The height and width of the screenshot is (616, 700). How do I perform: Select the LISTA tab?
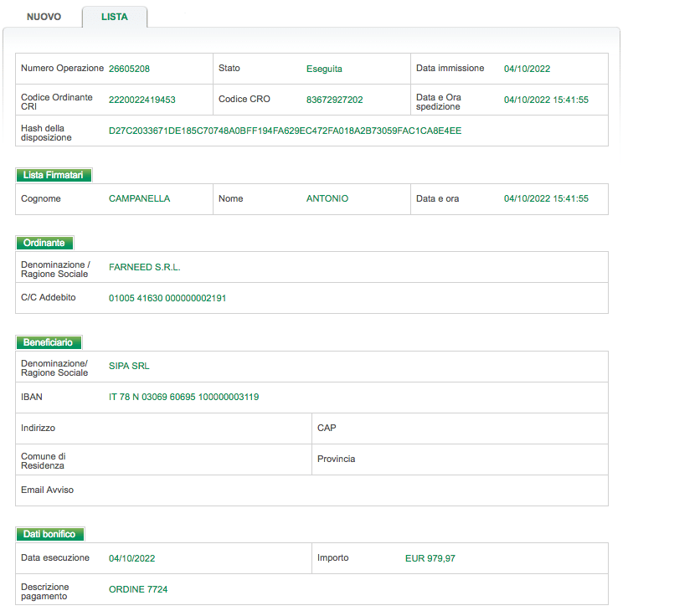pyautogui.click(x=114, y=17)
